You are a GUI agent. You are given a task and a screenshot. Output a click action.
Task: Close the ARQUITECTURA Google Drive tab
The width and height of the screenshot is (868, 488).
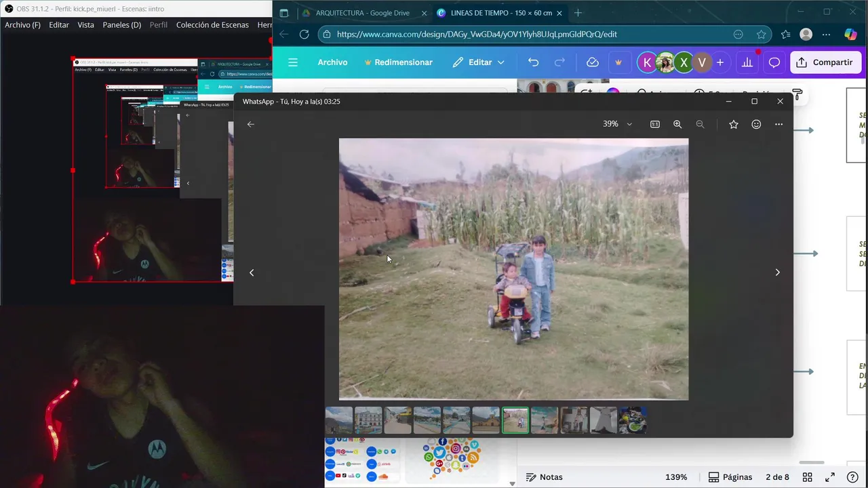pyautogui.click(x=424, y=13)
